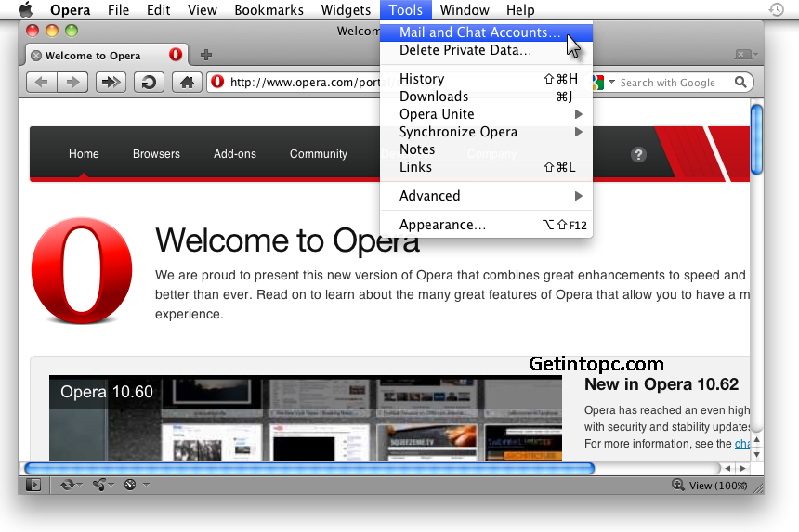The height and width of the screenshot is (532, 799).
Task: Open the View menu
Action: click(x=203, y=9)
